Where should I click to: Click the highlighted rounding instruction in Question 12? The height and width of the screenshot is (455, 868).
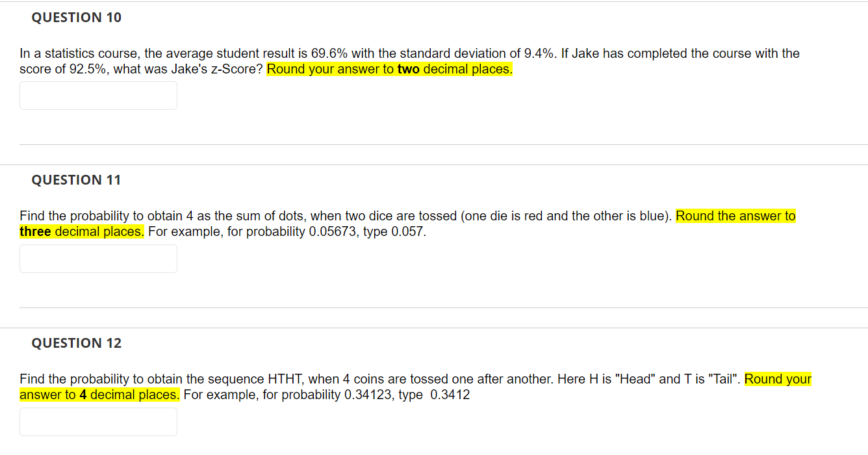[777, 378]
